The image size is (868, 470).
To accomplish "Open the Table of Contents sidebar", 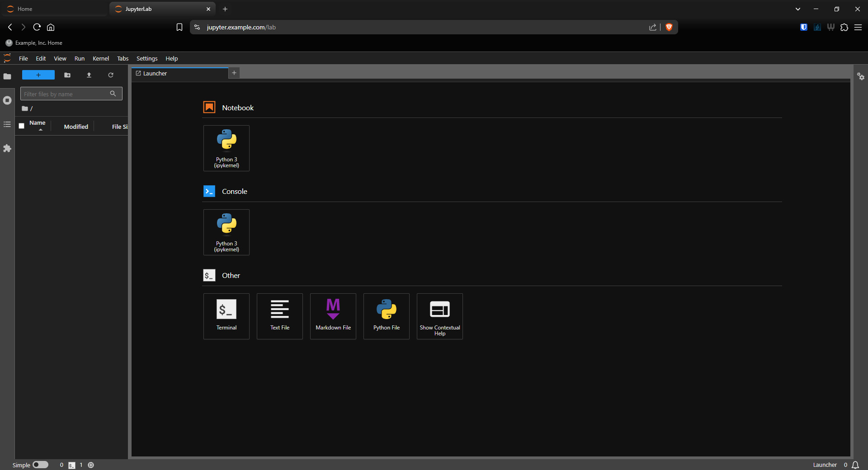I will 7,124.
